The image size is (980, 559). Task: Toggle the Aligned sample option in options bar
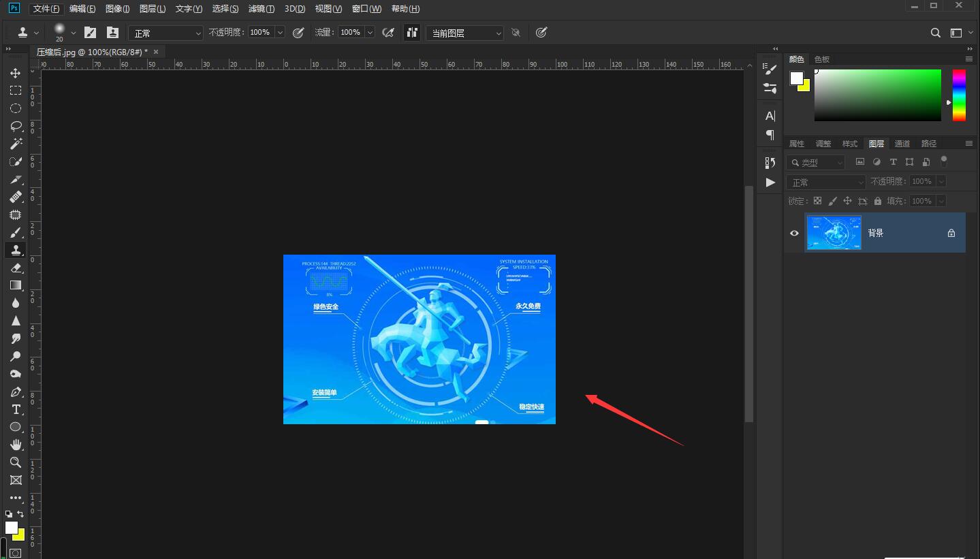pyautogui.click(x=412, y=33)
